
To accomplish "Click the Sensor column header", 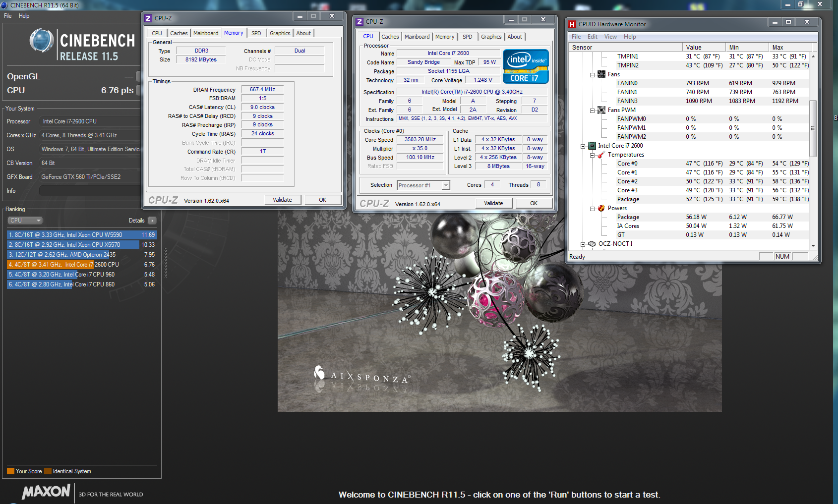I will pos(626,48).
